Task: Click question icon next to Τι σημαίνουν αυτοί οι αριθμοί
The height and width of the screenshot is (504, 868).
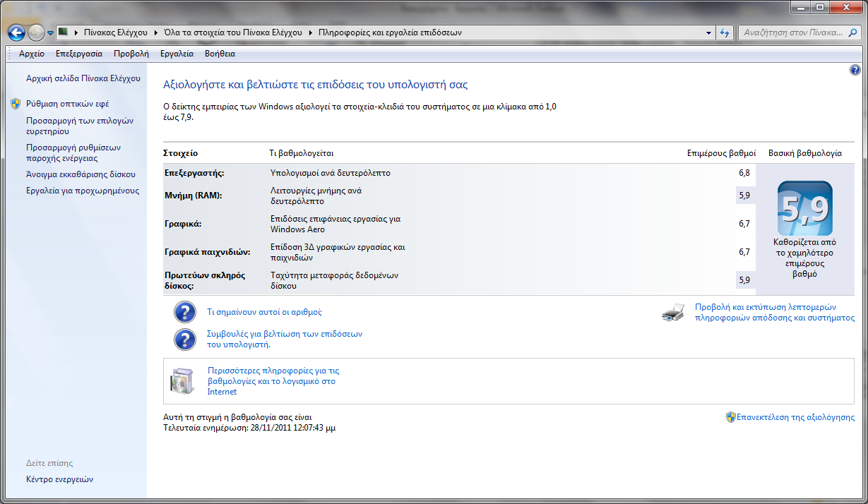Action: point(185,311)
